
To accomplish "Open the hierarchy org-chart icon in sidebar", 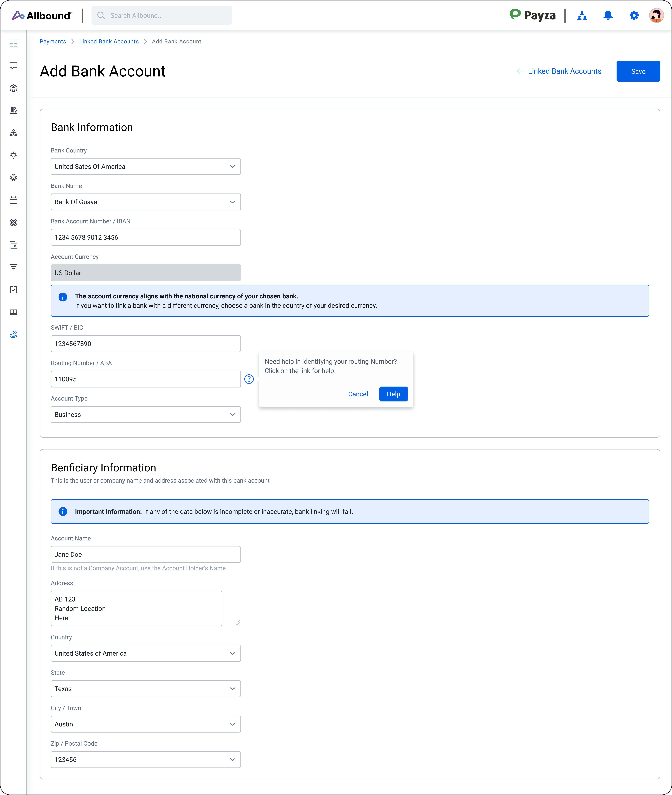I will coord(13,133).
